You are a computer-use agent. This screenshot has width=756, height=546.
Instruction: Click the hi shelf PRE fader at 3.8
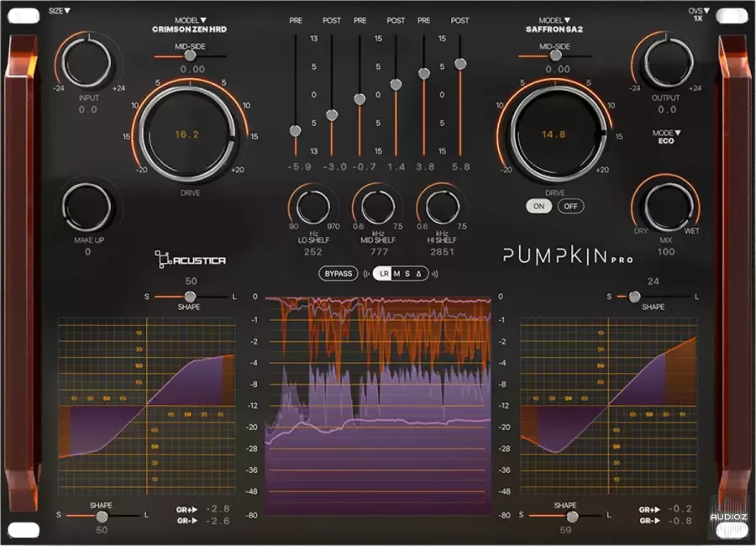pos(424,73)
